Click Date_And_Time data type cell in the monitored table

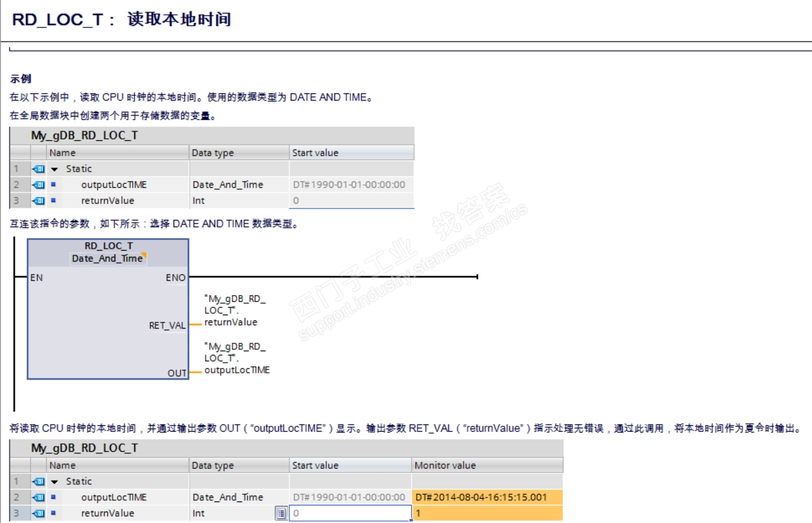pyautogui.click(x=228, y=497)
